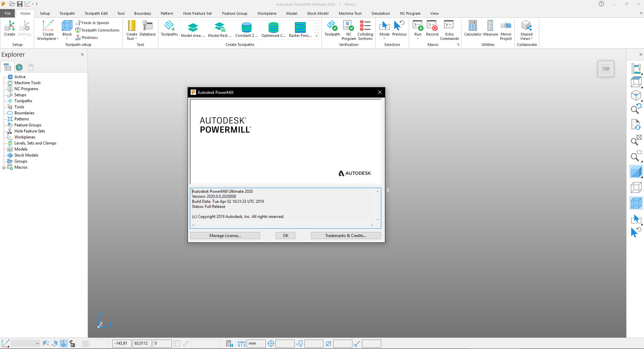Select Stock Models in Explorer tree
Screen dimensions: 644x349
pyautogui.click(x=26, y=155)
